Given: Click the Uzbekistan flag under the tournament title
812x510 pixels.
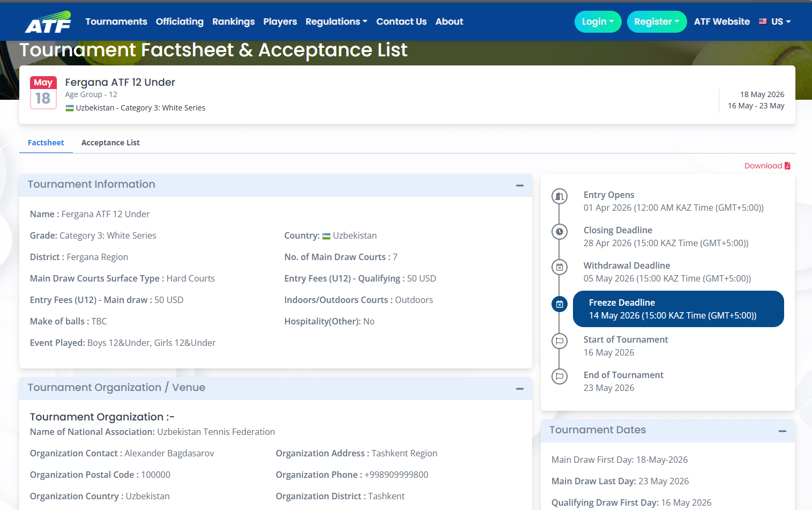Looking at the screenshot, I should 70,108.
